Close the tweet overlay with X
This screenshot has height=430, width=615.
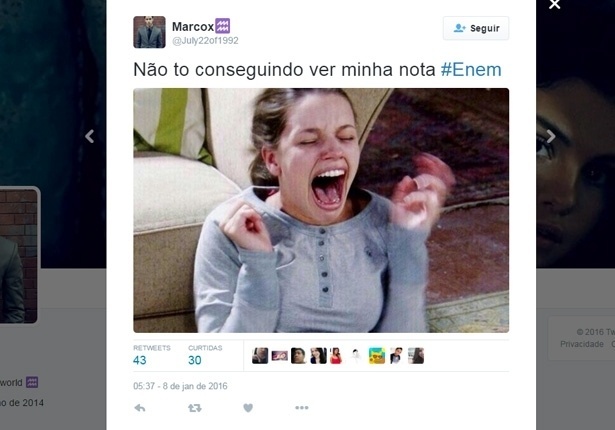555,4
